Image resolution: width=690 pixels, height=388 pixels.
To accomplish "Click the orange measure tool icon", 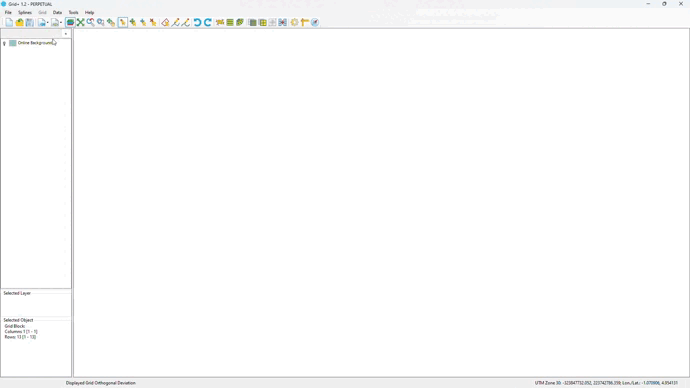I will (305, 22).
